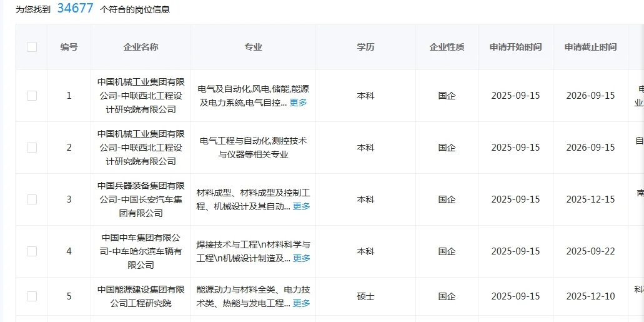Check the checkbox for row 1

point(32,96)
